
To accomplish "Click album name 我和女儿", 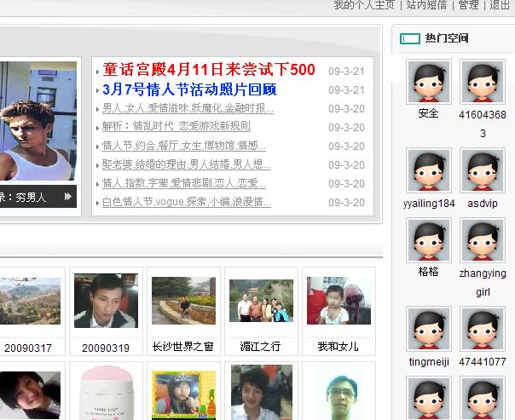I will pos(338,347).
